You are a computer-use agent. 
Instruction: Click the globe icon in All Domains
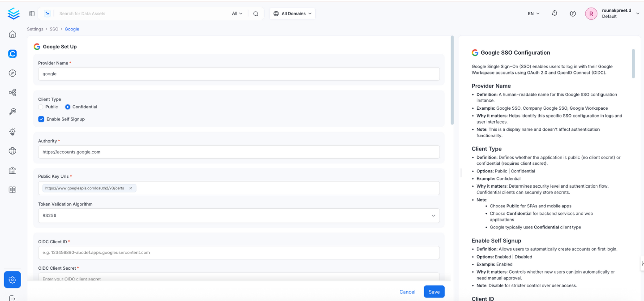point(276,13)
